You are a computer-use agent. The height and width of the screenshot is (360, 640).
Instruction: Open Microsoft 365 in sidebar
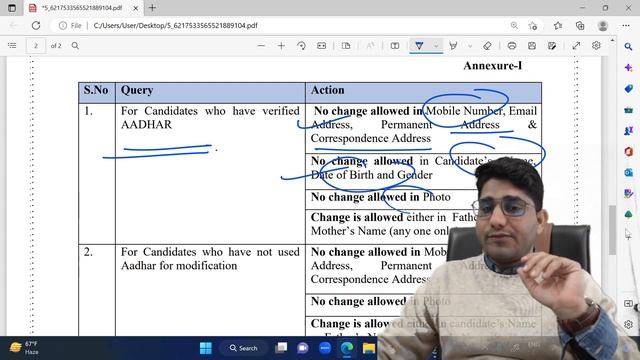[628, 151]
